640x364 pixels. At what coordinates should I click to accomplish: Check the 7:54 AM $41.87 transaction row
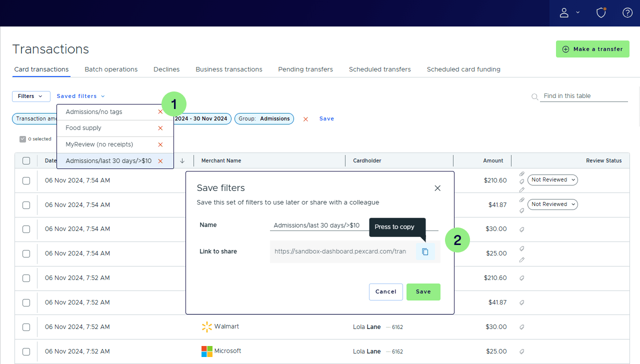pos(26,205)
